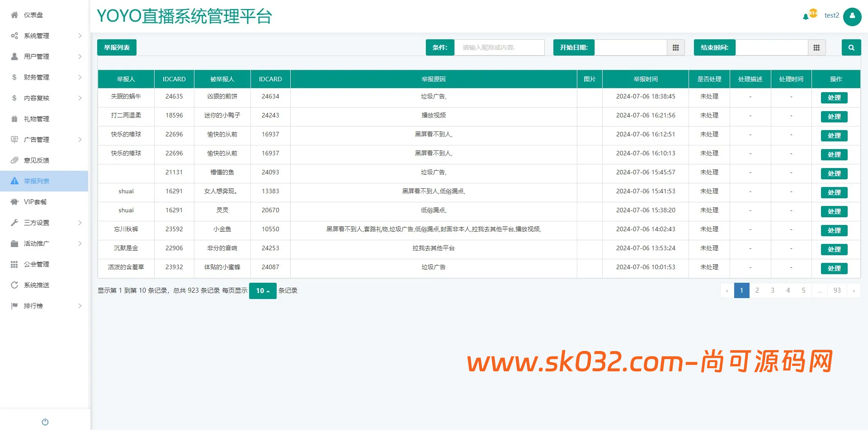868x430 pixels.
Task: Click the dashboard home icon in sidebar
Action: point(14,15)
